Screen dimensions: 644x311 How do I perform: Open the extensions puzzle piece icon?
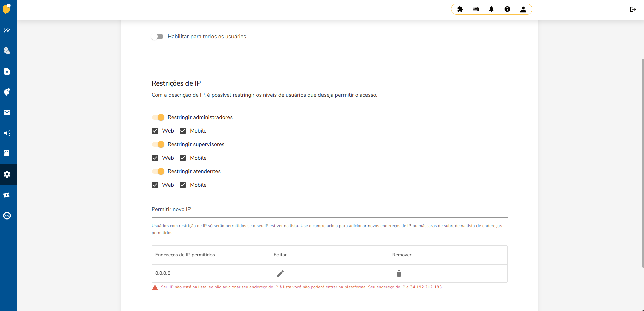(x=460, y=9)
